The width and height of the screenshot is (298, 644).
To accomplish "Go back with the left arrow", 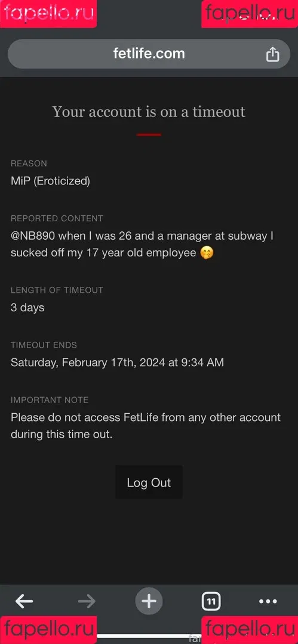I will (24, 602).
